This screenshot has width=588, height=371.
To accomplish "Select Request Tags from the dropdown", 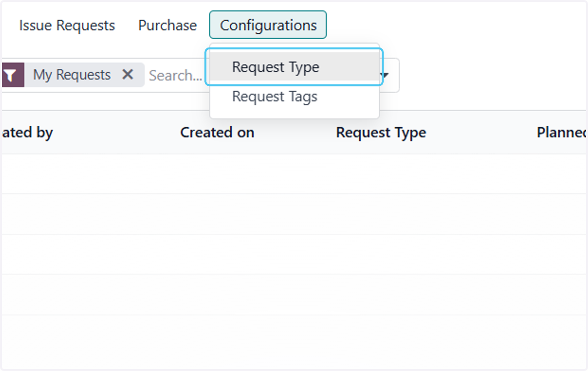I will pyautogui.click(x=294, y=96).
